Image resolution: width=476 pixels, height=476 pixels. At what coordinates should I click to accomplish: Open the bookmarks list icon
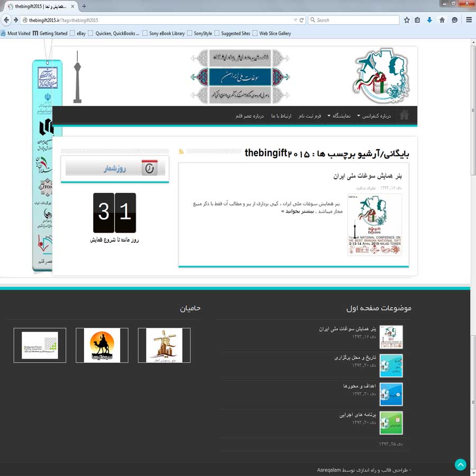point(418,20)
